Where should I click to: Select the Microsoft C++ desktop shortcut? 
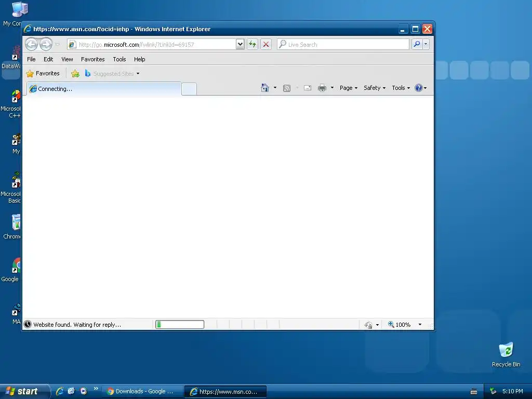[x=10, y=104]
